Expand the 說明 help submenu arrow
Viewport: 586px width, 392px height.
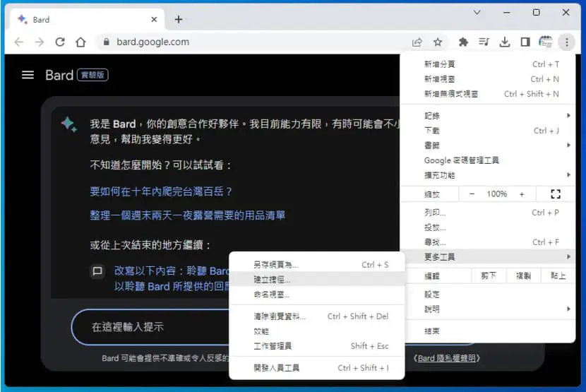coord(568,309)
